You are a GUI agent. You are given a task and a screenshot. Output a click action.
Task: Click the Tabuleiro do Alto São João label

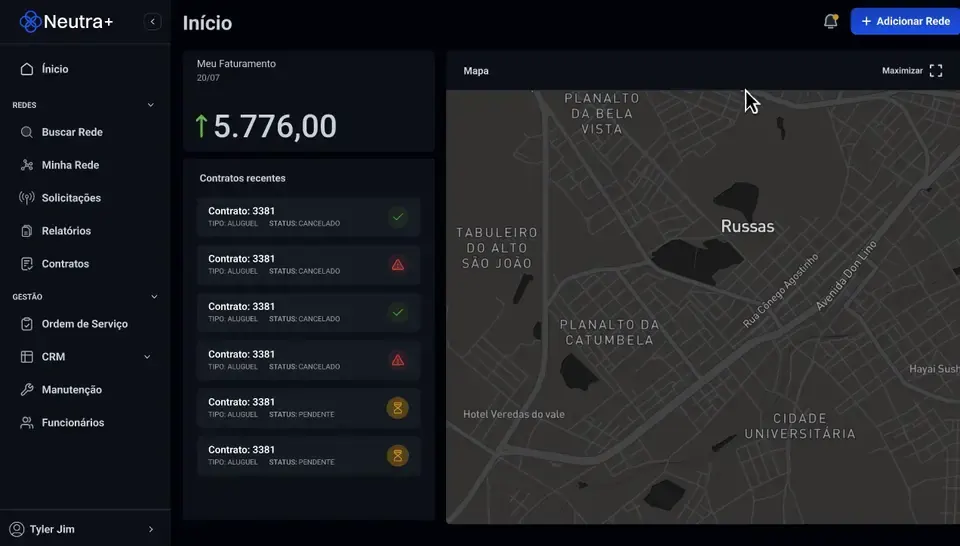(x=497, y=248)
